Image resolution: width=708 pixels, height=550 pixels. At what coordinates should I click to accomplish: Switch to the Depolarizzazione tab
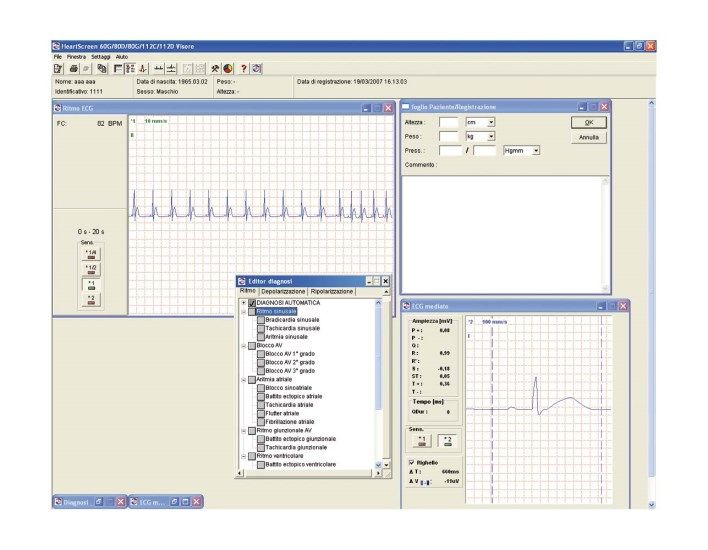point(282,291)
